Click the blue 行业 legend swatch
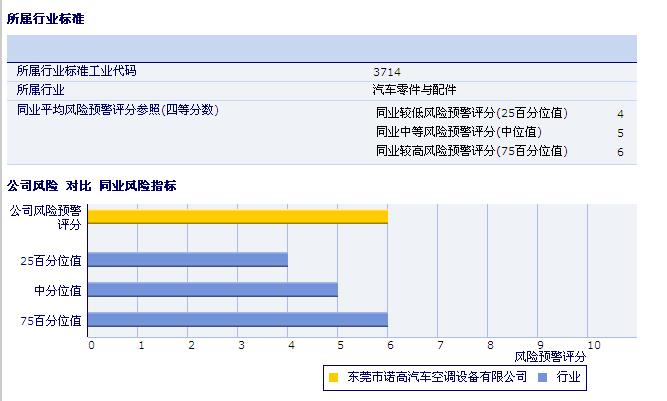The width and height of the screenshot is (667, 401). (542, 378)
